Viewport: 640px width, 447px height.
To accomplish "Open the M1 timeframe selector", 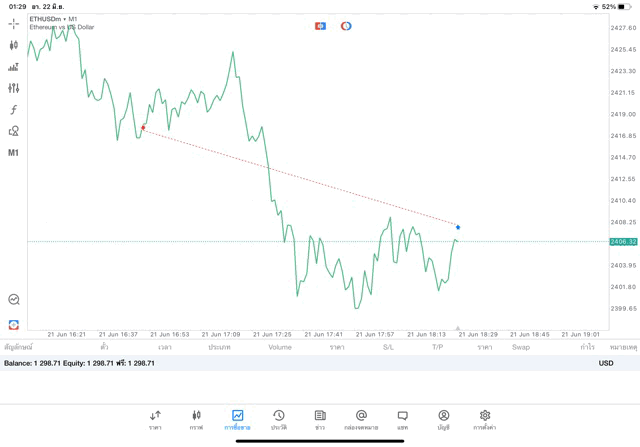I will (x=14, y=153).
